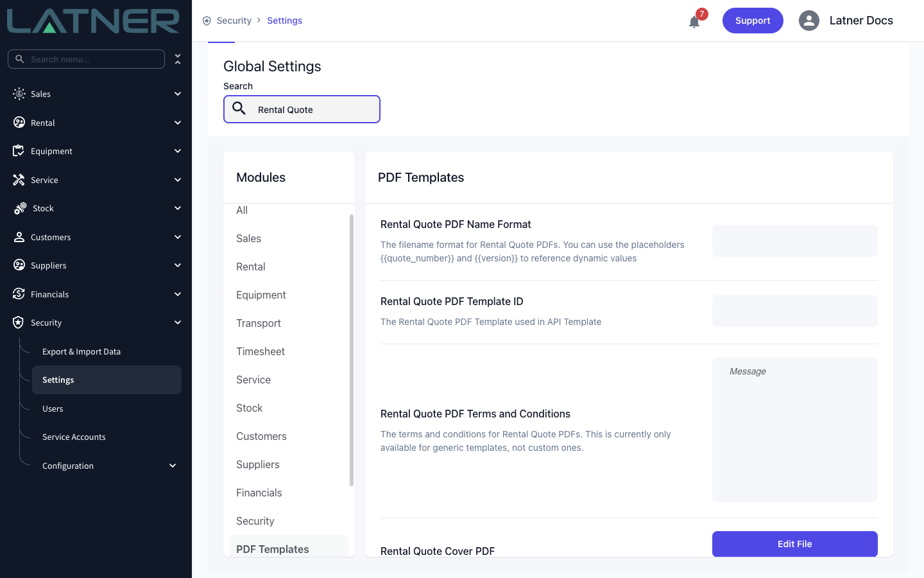Select the All modules filter
Viewport: 924px width, 578px height.
242,210
